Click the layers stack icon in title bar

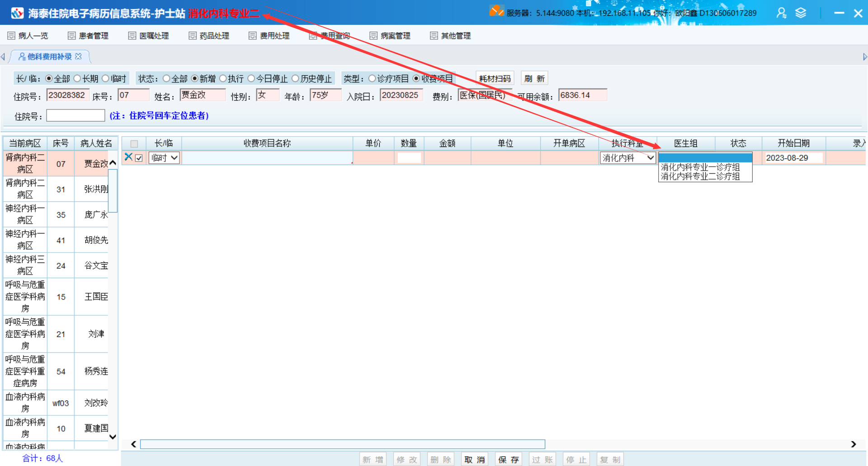[801, 13]
